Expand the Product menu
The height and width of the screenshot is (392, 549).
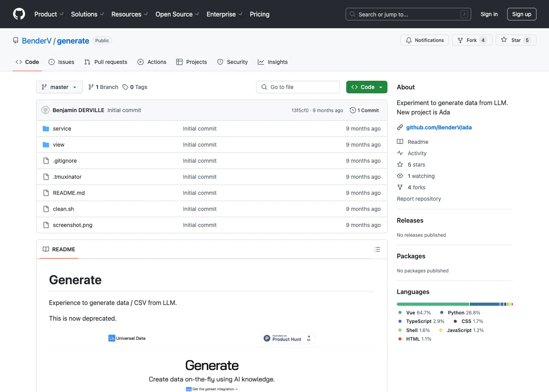point(49,14)
